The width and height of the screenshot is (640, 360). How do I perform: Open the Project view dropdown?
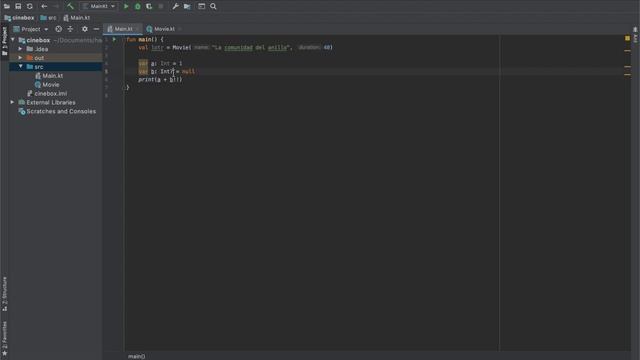tap(31, 29)
